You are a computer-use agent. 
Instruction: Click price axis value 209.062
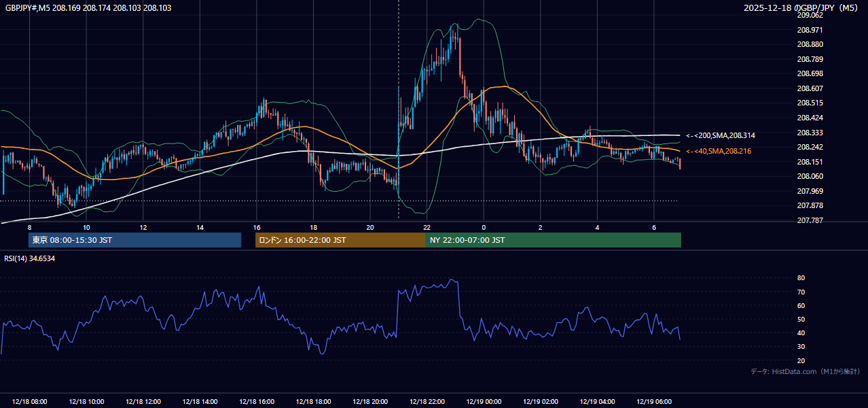click(810, 15)
